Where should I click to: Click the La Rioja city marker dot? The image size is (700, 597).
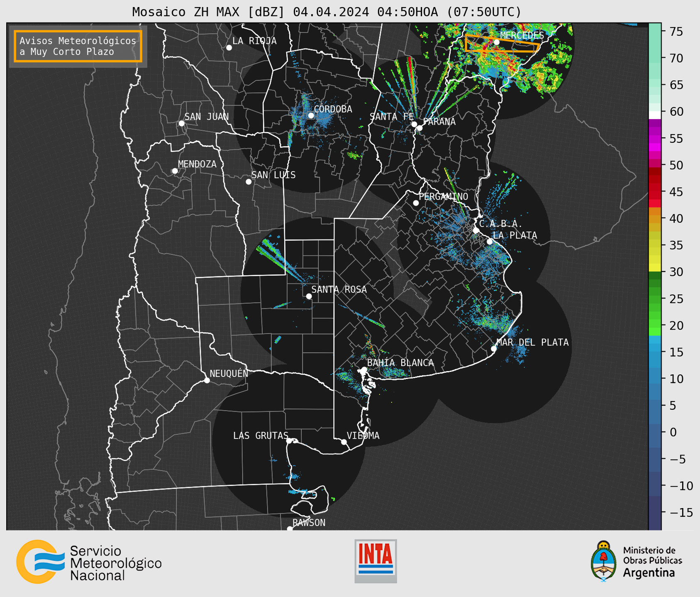(x=229, y=48)
